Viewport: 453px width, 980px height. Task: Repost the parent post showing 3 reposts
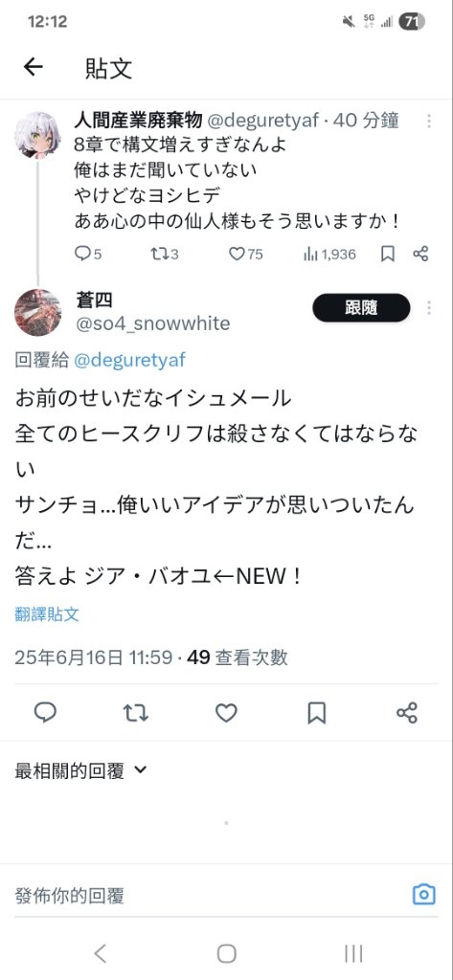[x=165, y=254]
